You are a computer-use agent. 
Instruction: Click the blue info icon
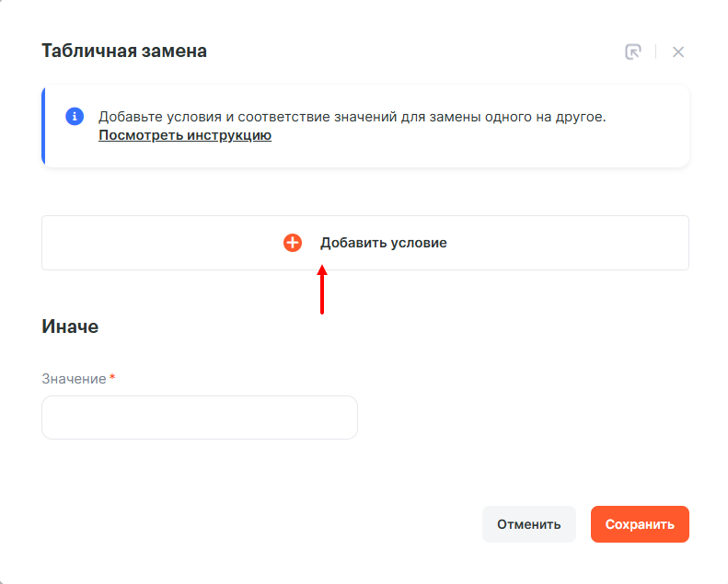pos(75,117)
